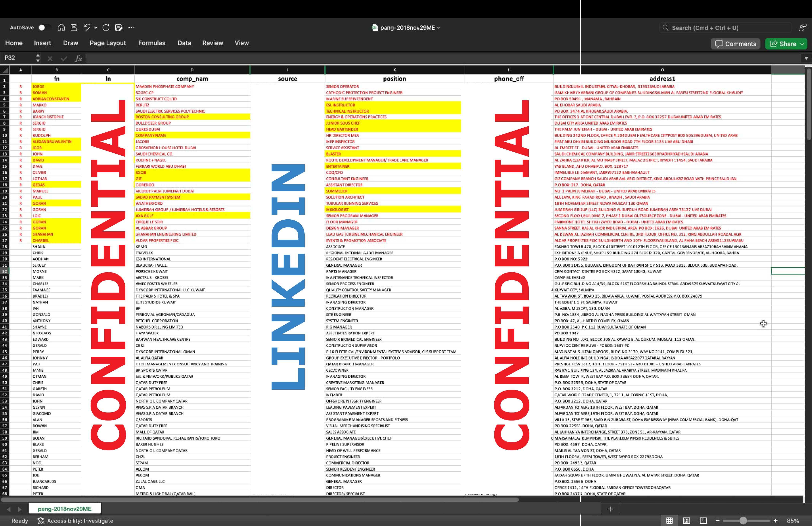Add a new sheet with plus
The width and height of the screenshot is (812, 526).
click(610, 509)
